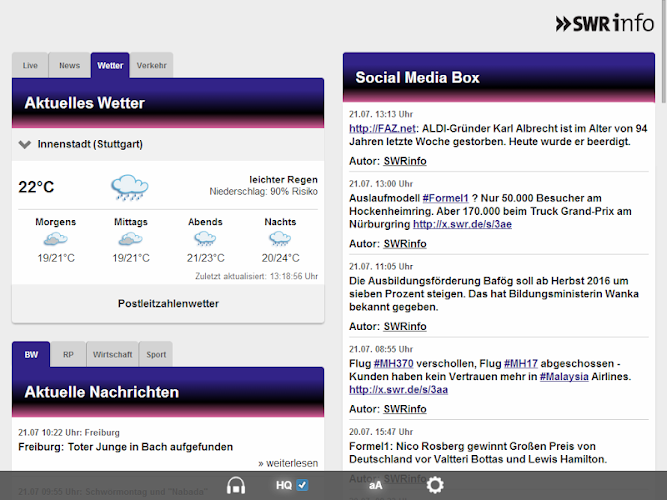Click 'Niederschlag: 90% Risiko' text
This screenshot has height=500, width=667.
(x=263, y=191)
